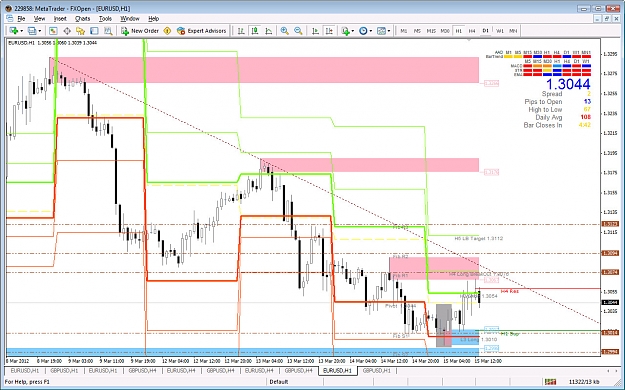Image resolution: width=625 pixels, height=390 pixels.
Task: Click the Daily Avg label on the chart
Action: point(548,117)
